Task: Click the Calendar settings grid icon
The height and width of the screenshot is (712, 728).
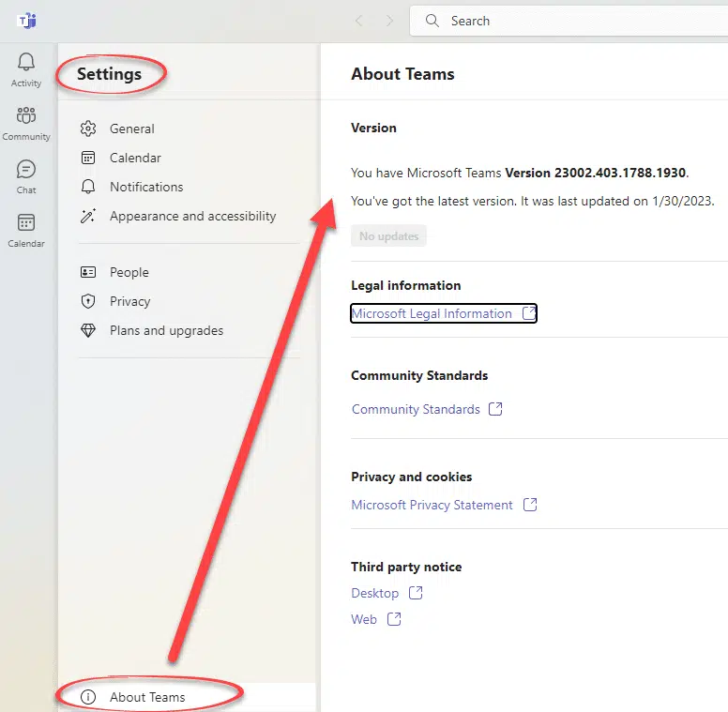Action: tap(88, 158)
